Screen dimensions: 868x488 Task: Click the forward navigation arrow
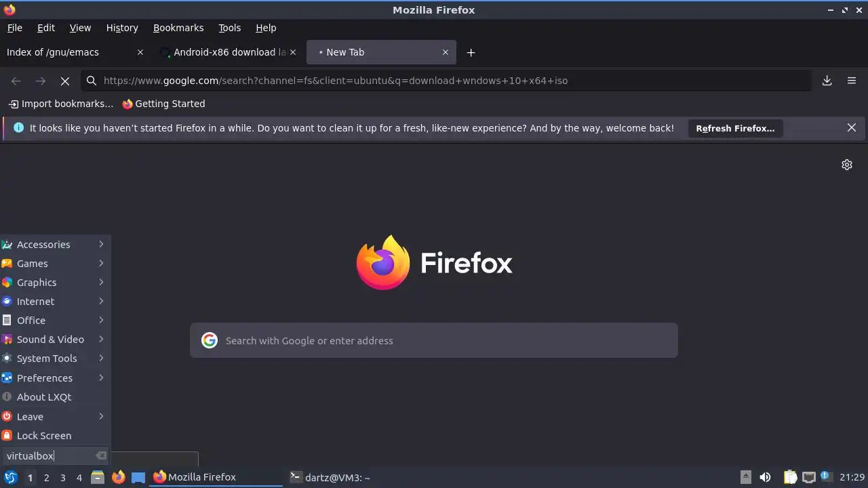(41, 81)
